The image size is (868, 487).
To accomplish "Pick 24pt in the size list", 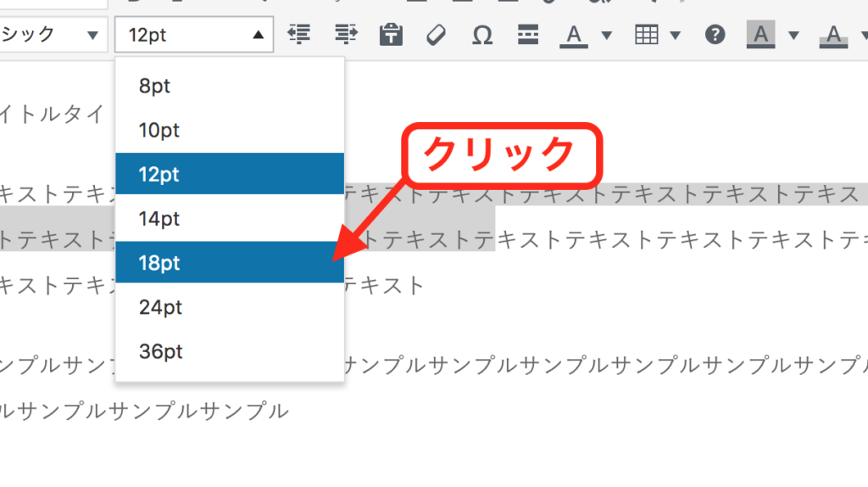I will coord(229,306).
